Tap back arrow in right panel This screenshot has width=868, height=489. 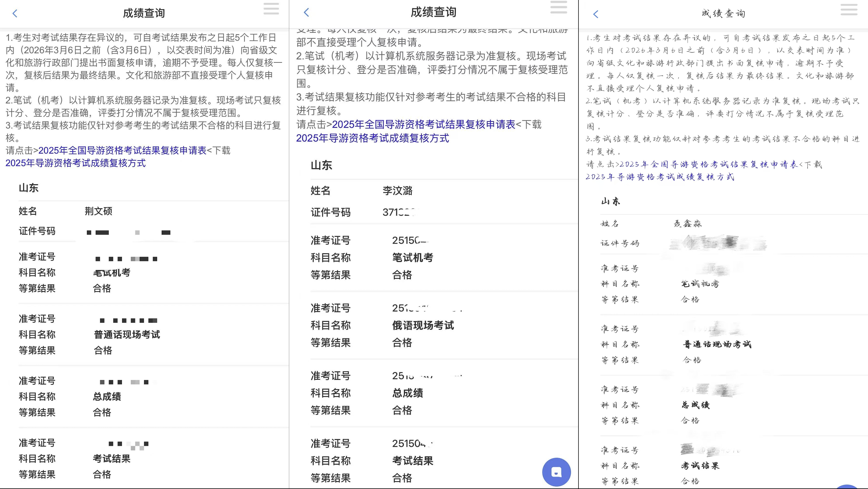(x=596, y=14)
